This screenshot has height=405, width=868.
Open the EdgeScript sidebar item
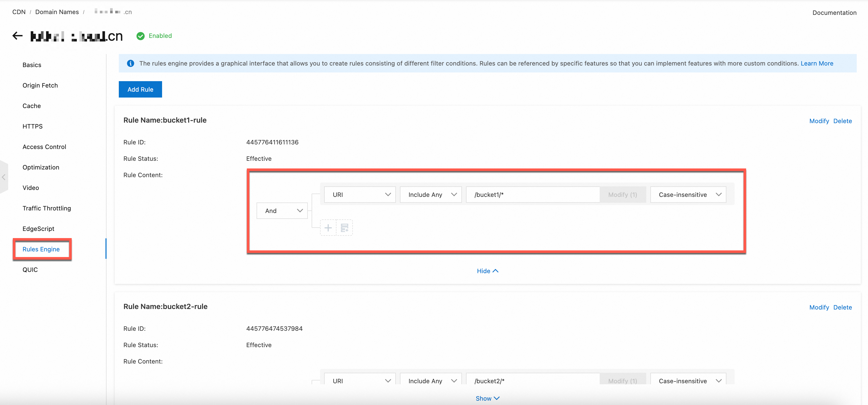tap(38, 229)
